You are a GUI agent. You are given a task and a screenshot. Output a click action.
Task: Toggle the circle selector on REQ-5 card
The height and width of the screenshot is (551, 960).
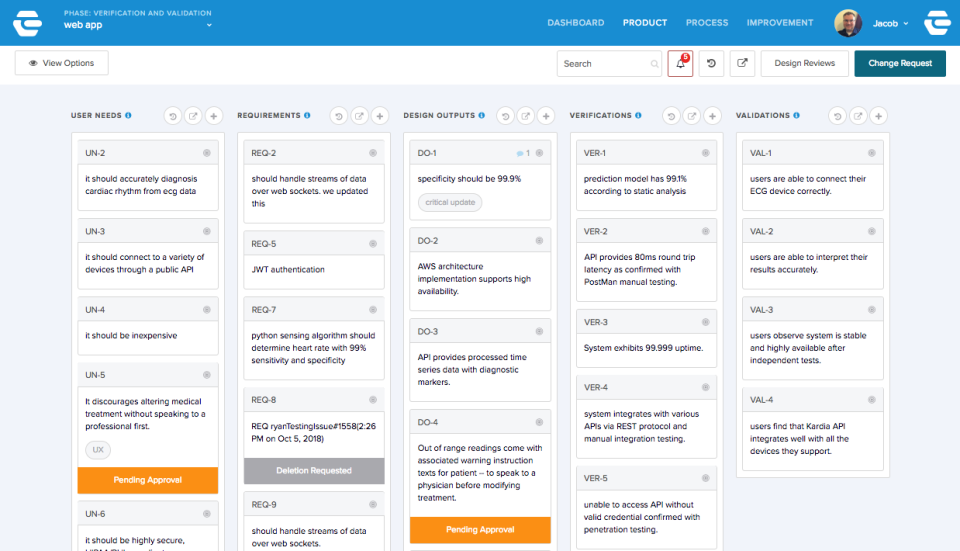point(373,244)
